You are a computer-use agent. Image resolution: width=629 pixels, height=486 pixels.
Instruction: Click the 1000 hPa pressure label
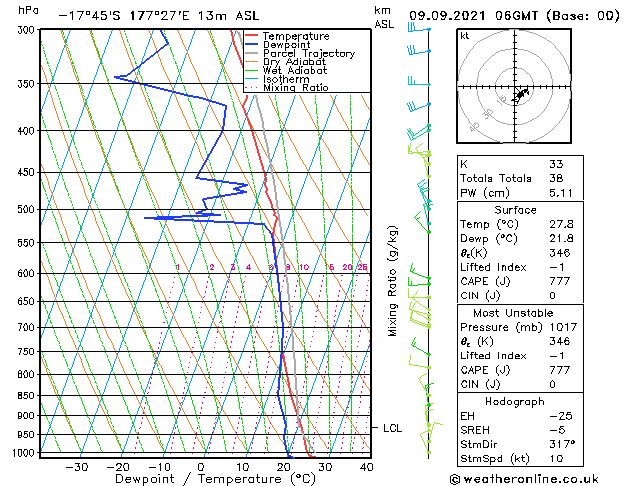(25, 453)
